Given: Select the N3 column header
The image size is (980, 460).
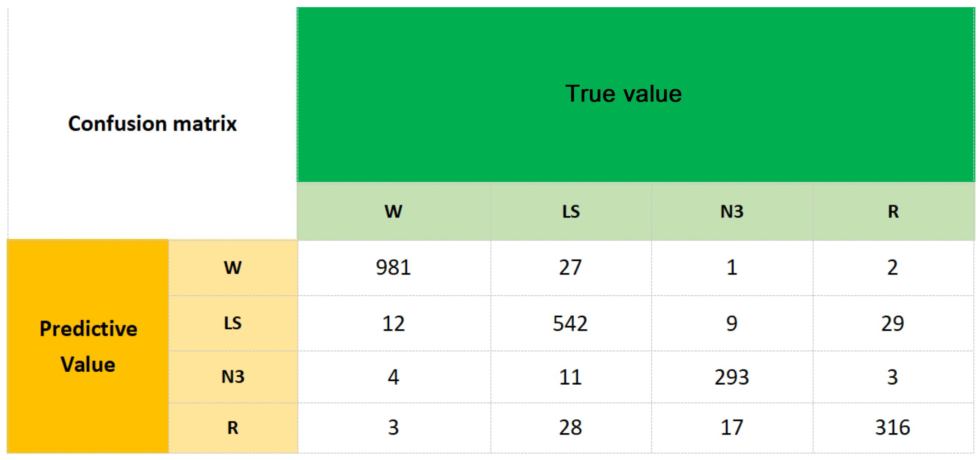Looking at the screenshot, I should (732, 211).
